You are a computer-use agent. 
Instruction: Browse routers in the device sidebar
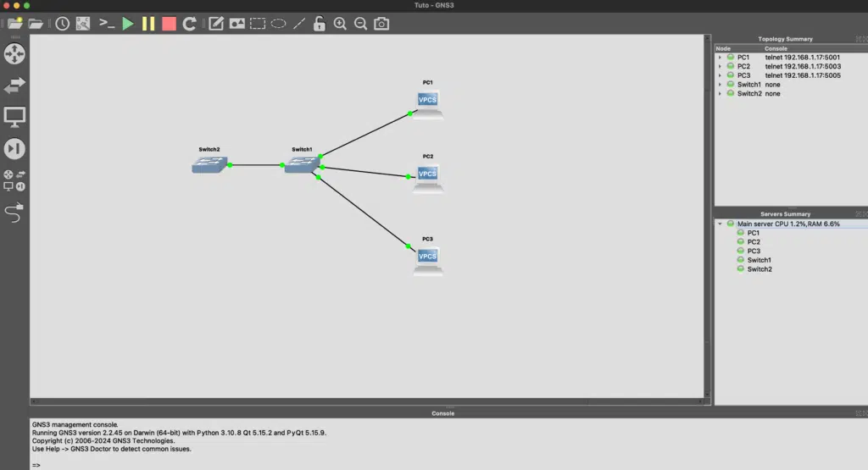[x=14, y=53]
